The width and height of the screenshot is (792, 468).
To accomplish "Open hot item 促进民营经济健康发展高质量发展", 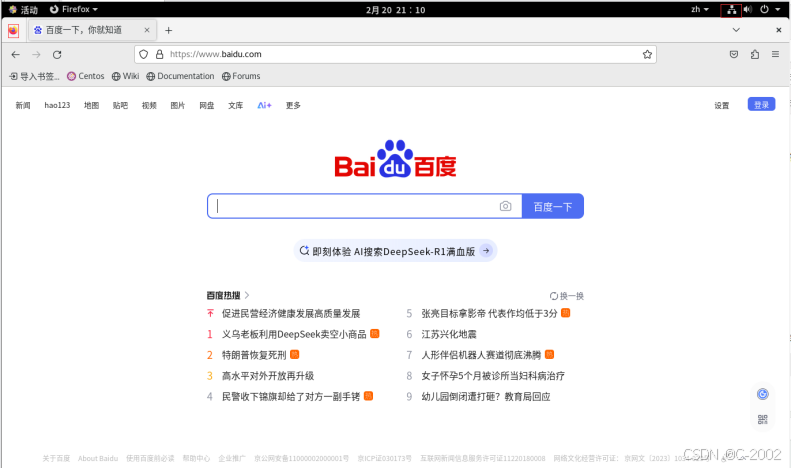I will click(291, 314).
